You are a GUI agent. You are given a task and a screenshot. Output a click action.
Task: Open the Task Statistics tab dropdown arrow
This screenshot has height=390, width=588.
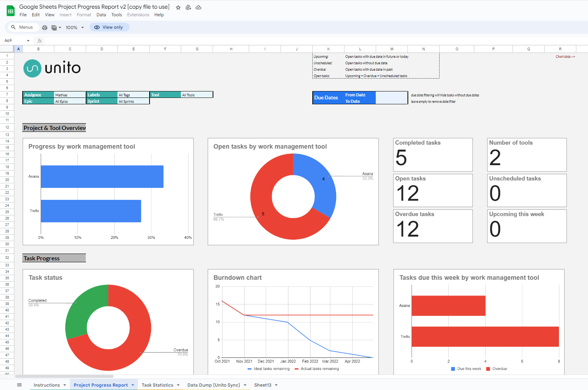(x=177, y=384)
